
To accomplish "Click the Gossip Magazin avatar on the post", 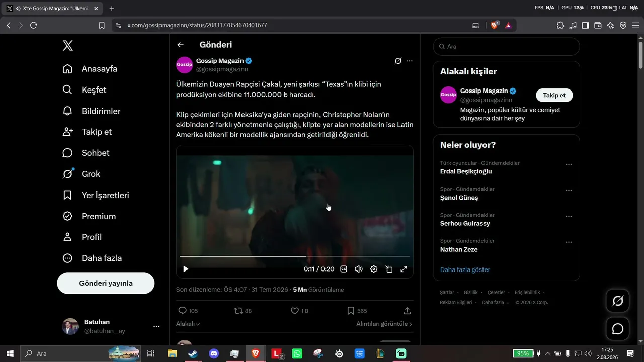I will coord(185,65).
